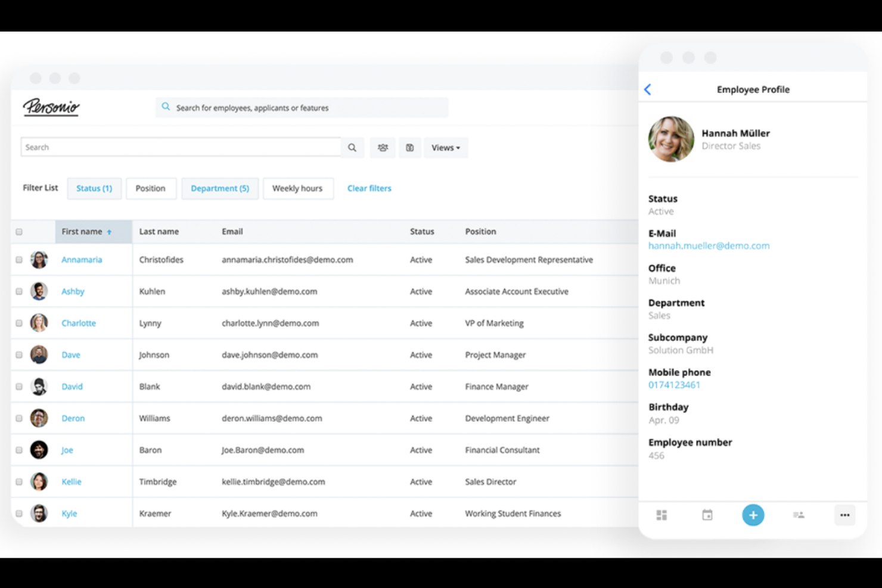Open the calendar icon in profile footer
Image resolution: width=882 pixels, height=588 pixels.
707,515
